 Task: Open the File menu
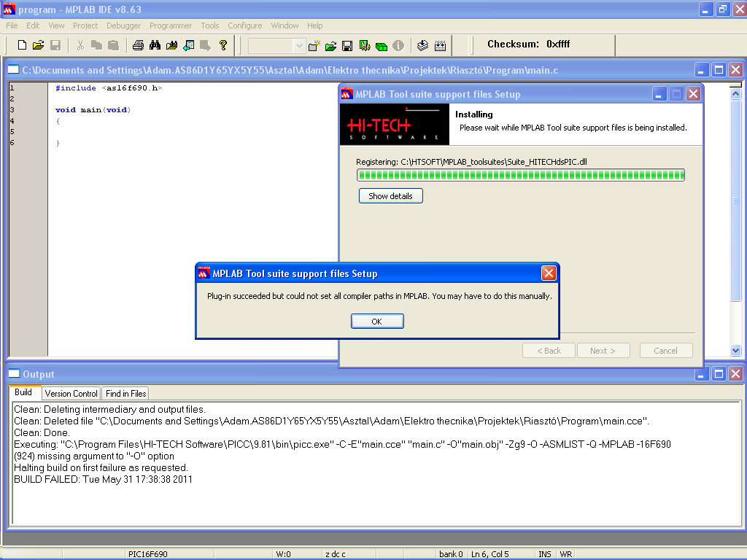click(x=12, y=26)
